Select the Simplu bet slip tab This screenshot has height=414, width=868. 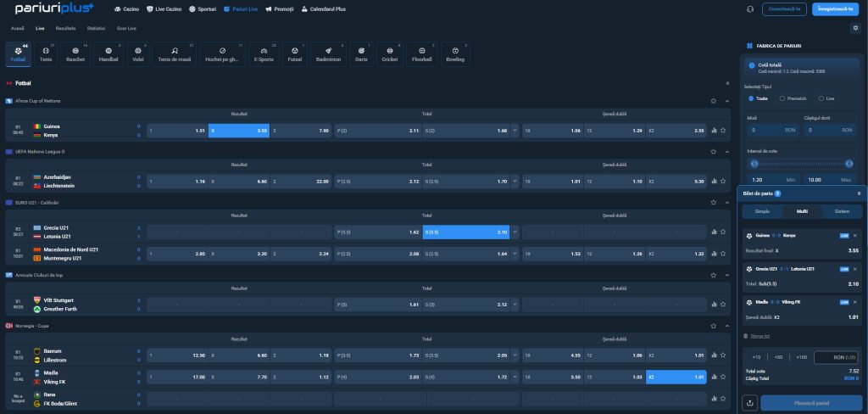click(x=762, y=211)
